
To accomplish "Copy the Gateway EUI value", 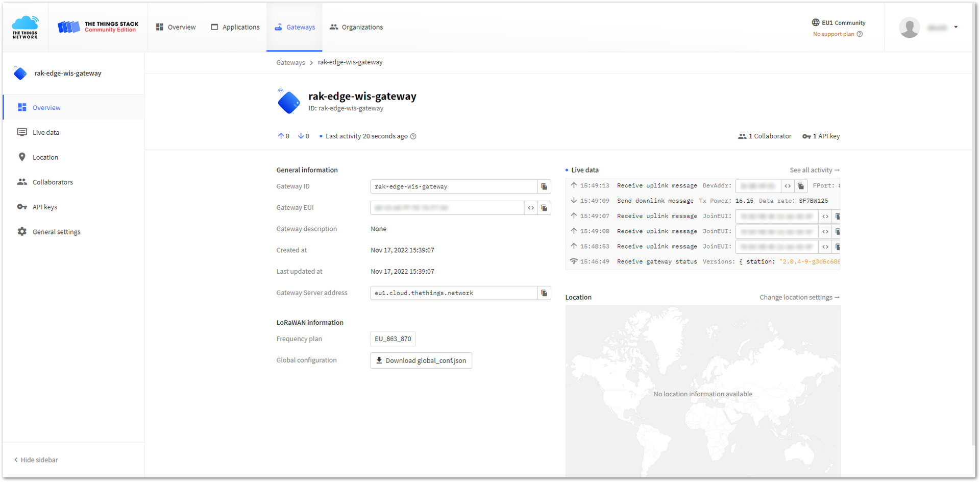I will coord(544,208).
